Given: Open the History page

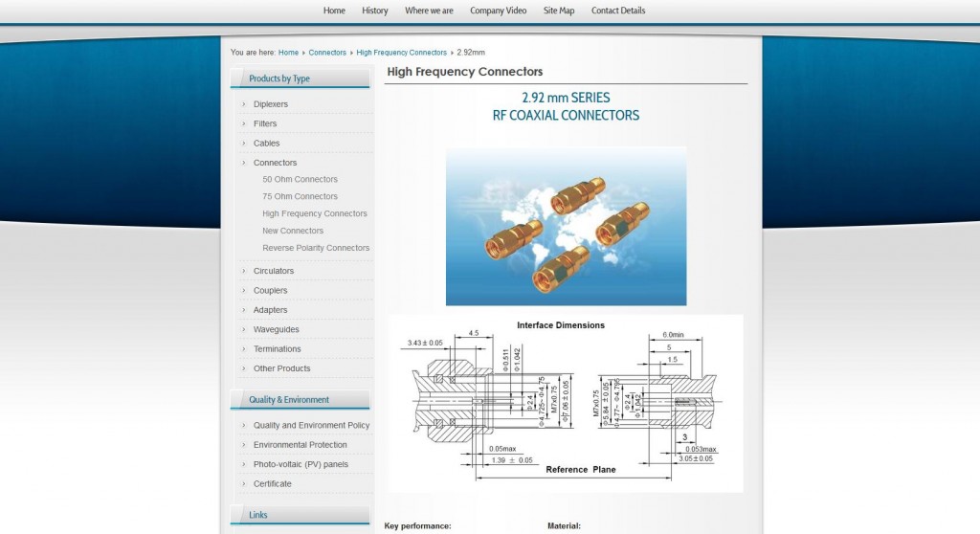Looking at the screenshot, I should click(x=375, y=11).
